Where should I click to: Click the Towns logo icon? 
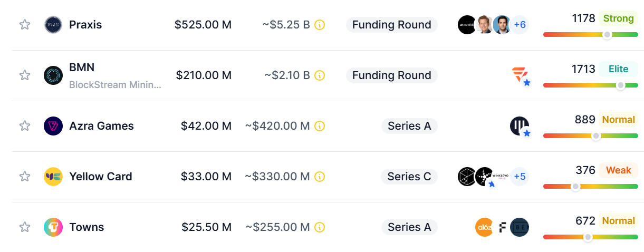pyautogui.click(x=53, y=227)
